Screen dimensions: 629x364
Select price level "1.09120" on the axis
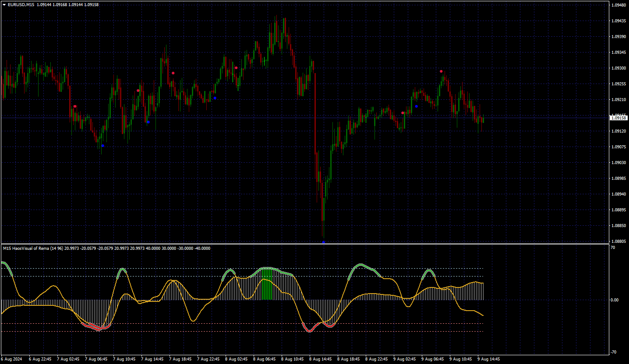(618, 131)
